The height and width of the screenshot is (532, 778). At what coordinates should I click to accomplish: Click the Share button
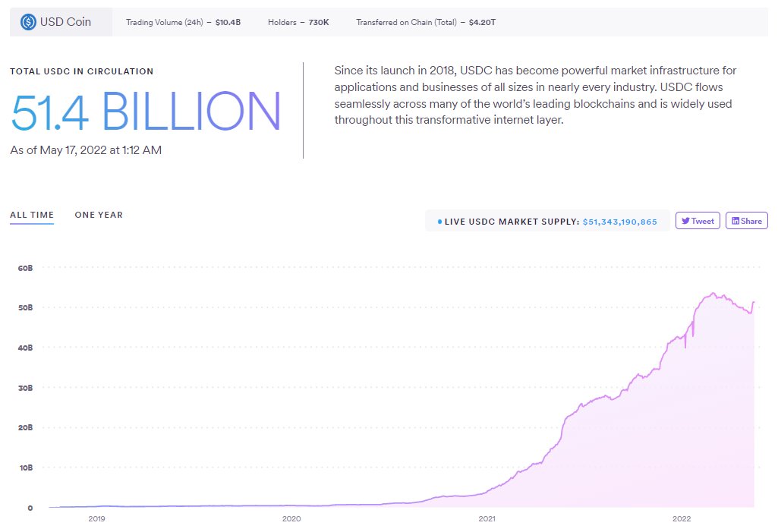(747, 221)
